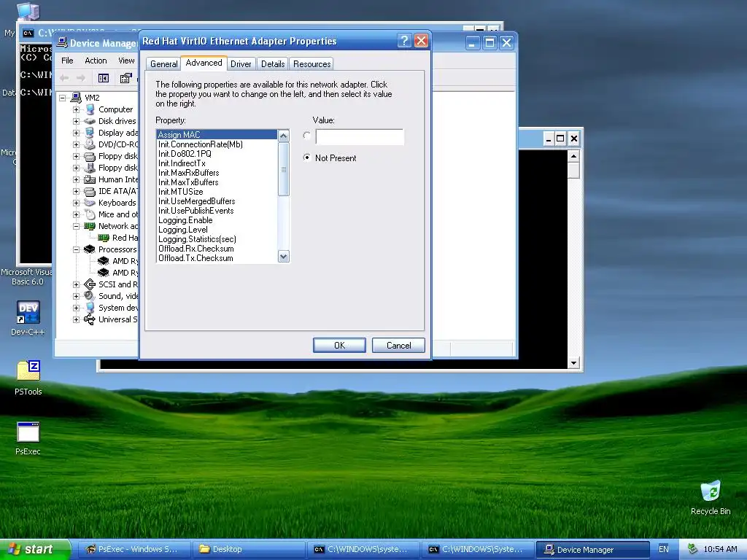Select Init.MaxRxBuffers property
The height and width of the screenshot is (560, 747).
tap(217, 173)
